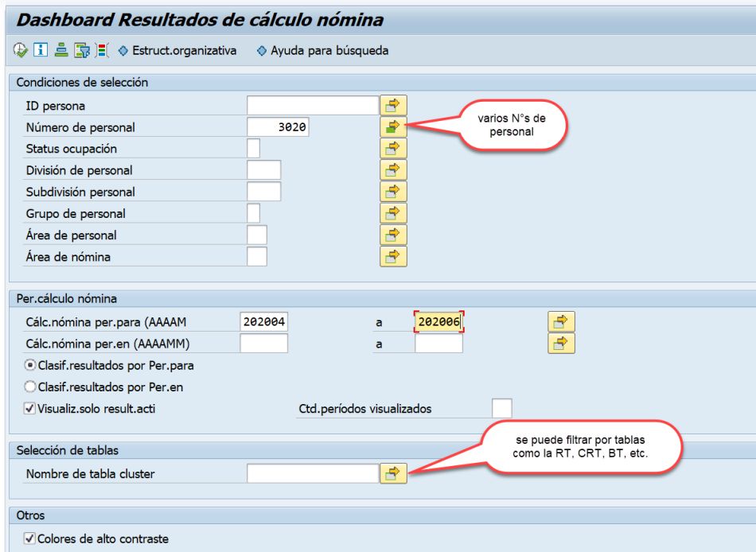This screenshot has width=756, height=552.
Task: Open multiple selection for ID persona
Action: pyautogui.click(x=393, y=105)
